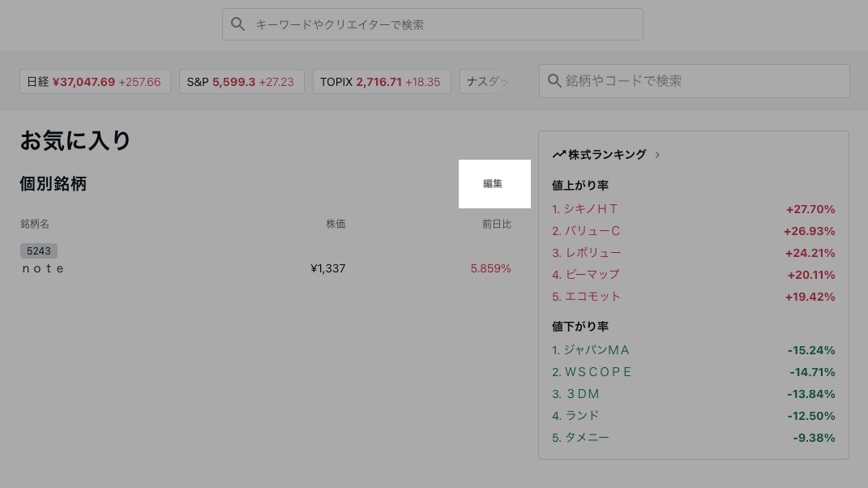Image resolution: width=868 pixels, height=488 pixels.
Task: Click the -13.84% loss value
Action: tap(811, 394)
